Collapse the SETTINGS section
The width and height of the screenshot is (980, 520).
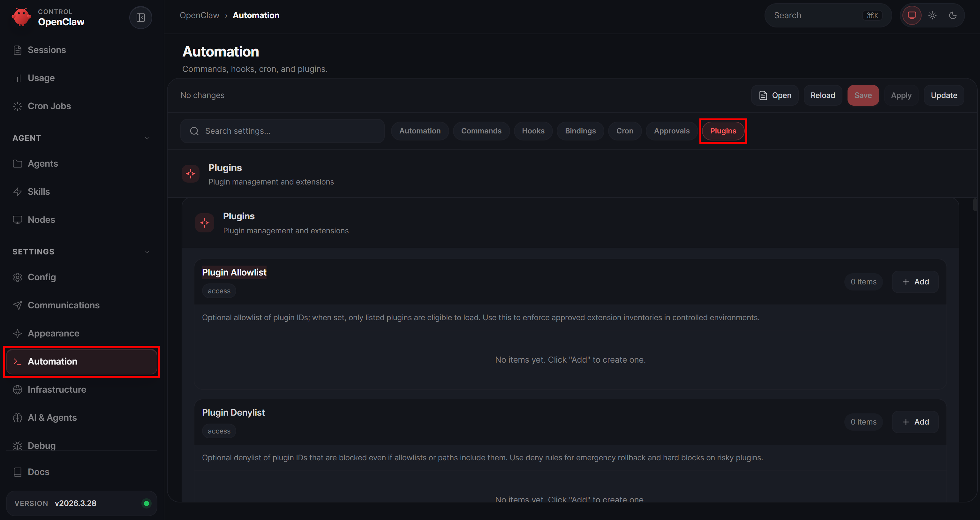(147, 252)
